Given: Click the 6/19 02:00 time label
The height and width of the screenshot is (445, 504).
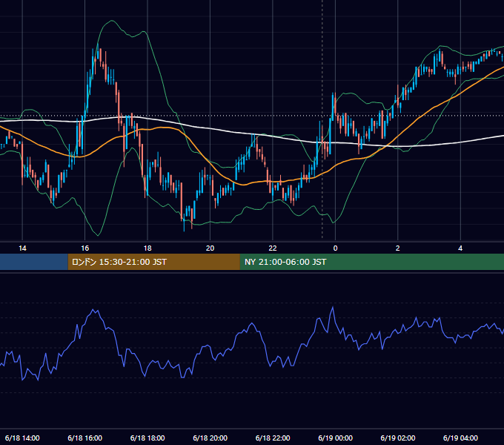Looking at the screenshot, I should [x=397, y=438].
